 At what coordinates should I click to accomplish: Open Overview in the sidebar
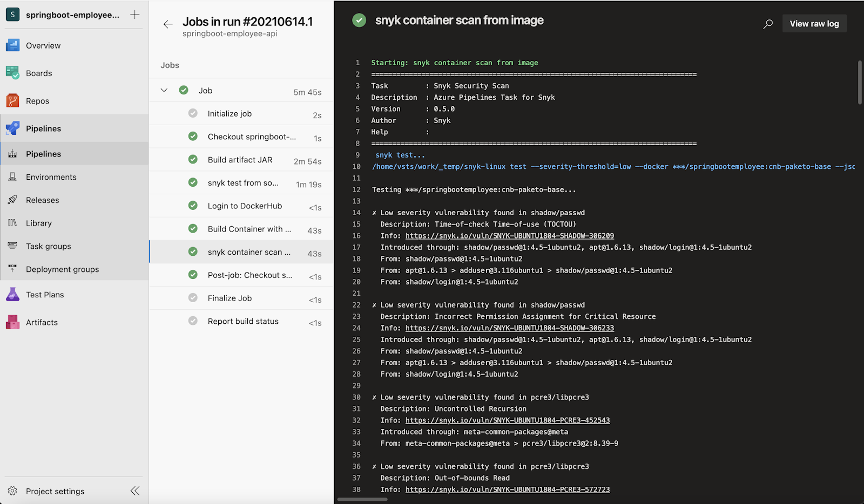75,45
